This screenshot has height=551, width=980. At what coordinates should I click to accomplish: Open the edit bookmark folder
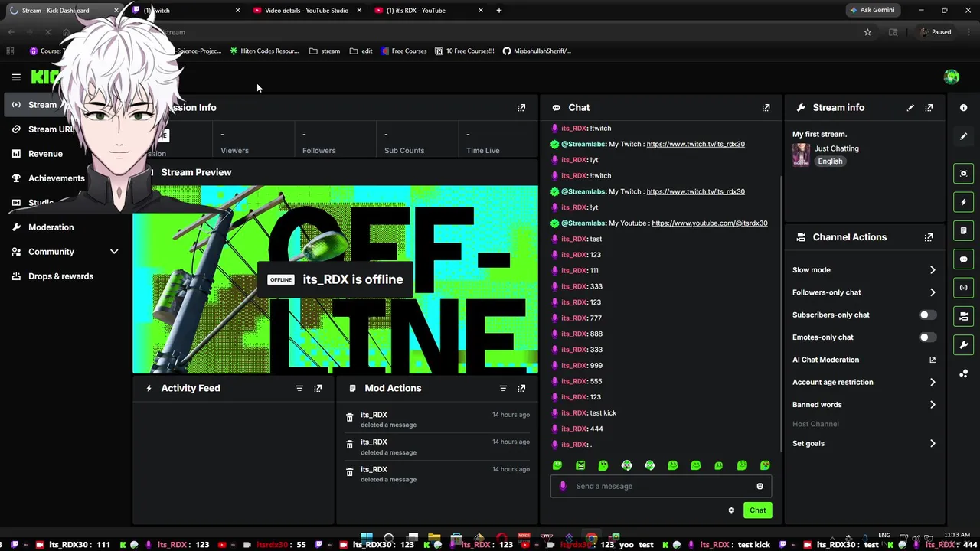point(361,51)
